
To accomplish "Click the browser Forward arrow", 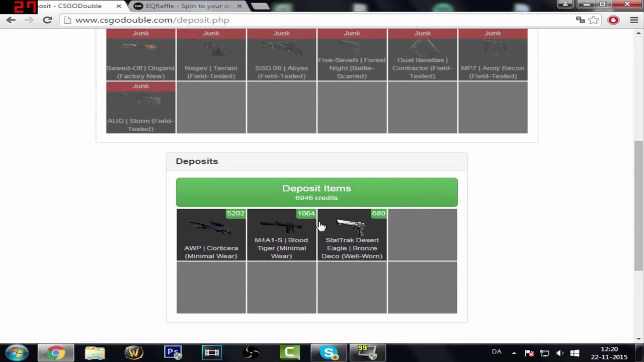I will (x=29, y=20).
